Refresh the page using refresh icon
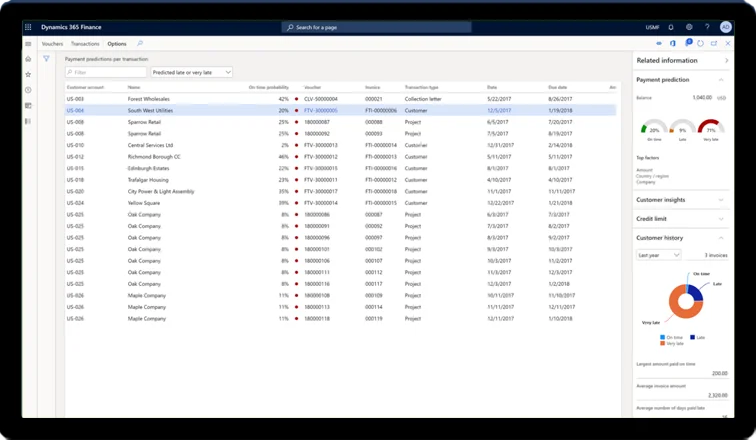The height and width of the screenshot is (440, 756). tap(700, 44)
